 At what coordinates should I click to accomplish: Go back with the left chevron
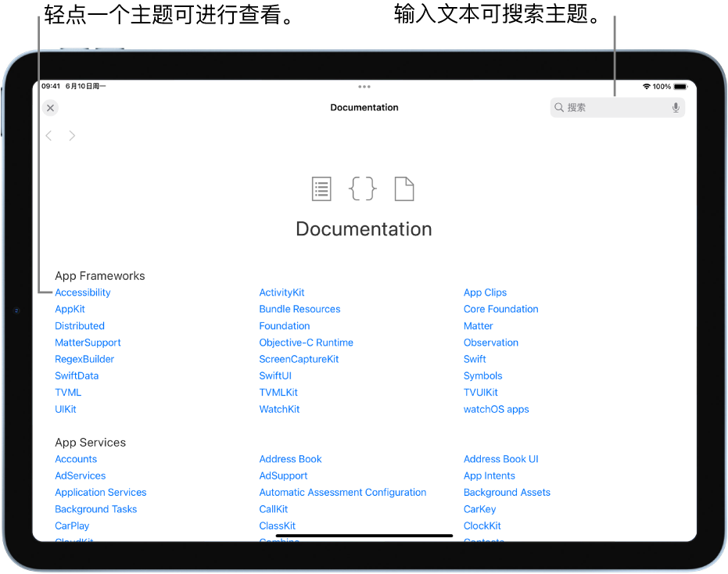(x=48, y=135)
